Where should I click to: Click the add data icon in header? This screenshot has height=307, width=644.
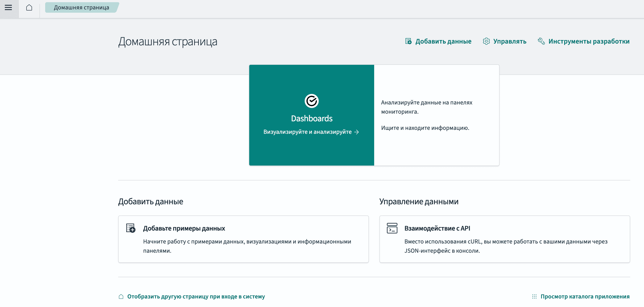click(408, 41)
